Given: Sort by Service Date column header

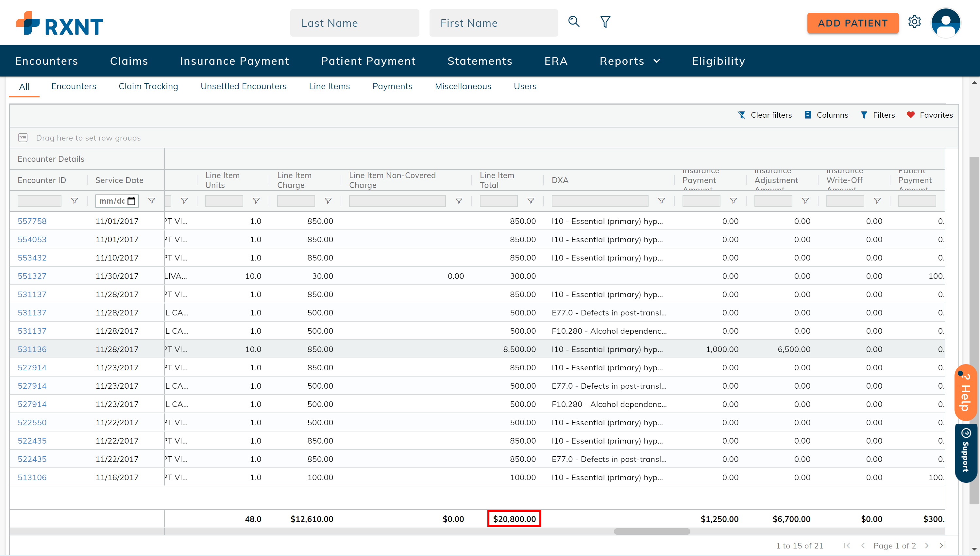Looking at the screenshot, I should (119, 180).
